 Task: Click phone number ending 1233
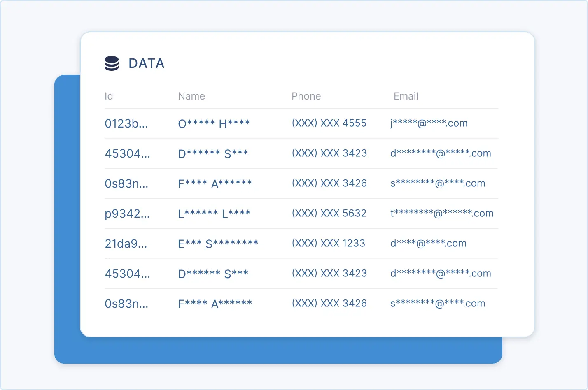pyautogui.click(x=328, y=244)
